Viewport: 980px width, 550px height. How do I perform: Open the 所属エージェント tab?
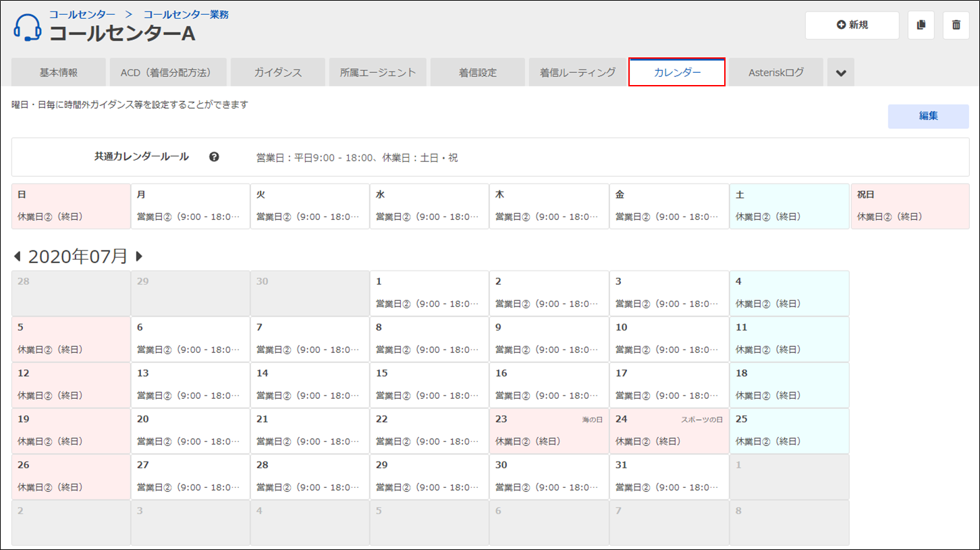[378, 73]
